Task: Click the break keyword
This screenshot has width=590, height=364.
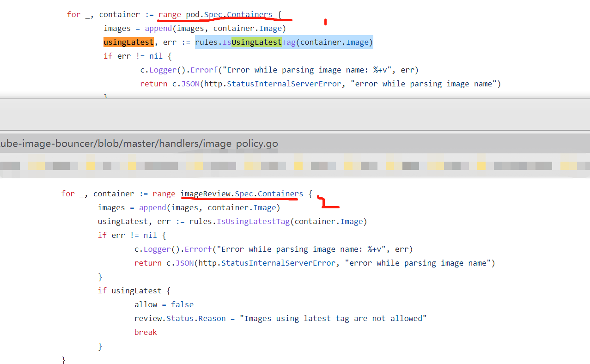Action: (146, 333)
